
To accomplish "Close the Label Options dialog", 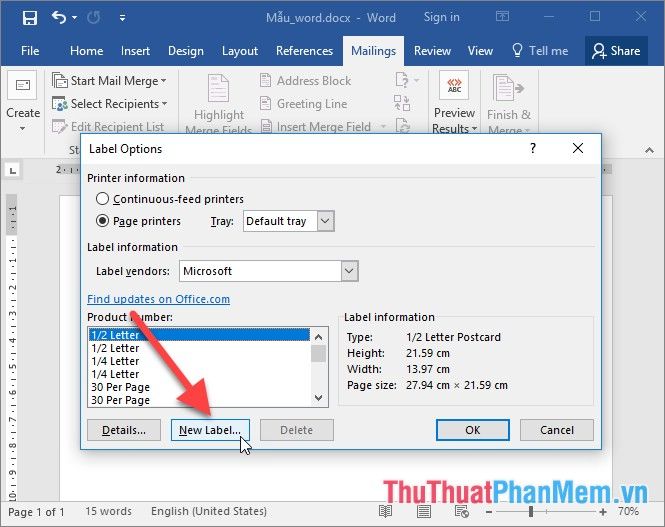I will pos(578,148).
